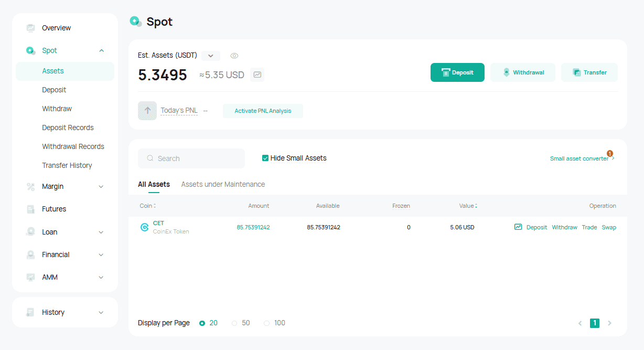Open Assets in sidebar

click(x=65, y=71)
